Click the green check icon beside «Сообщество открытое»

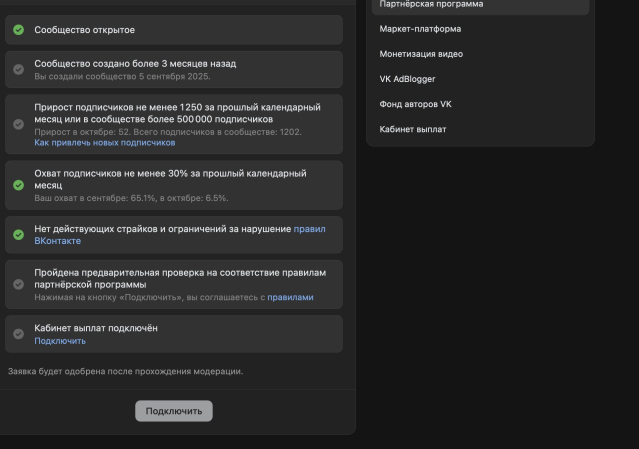[x=18, y=30]
